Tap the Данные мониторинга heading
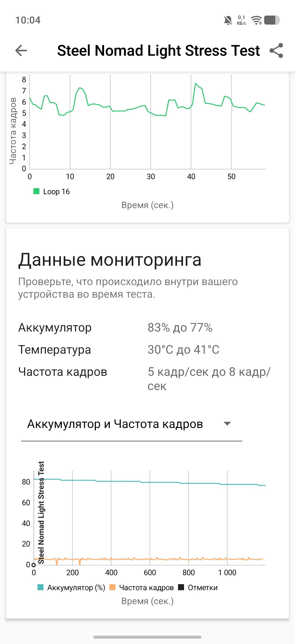295x644 pixels. (x=110, y=260)
